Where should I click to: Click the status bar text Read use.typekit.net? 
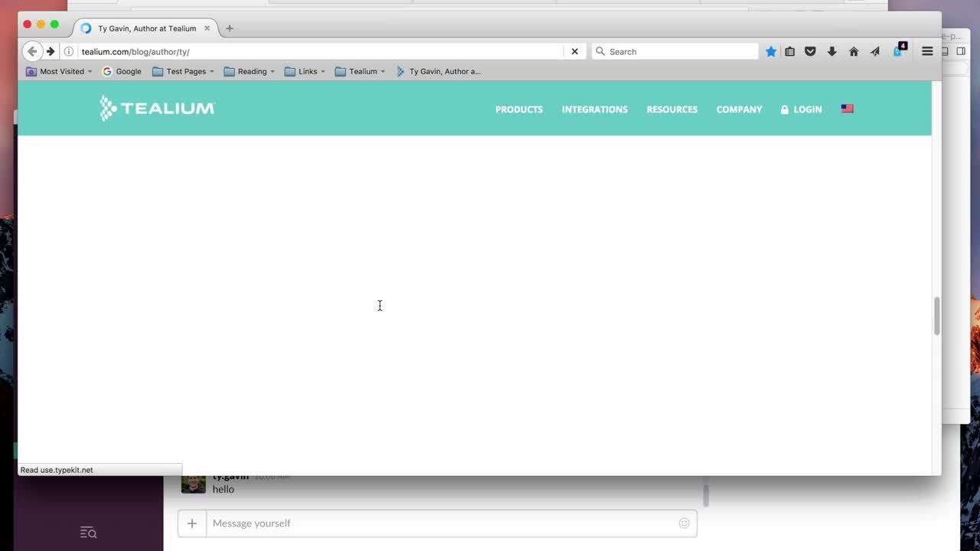click(x=57, y=470)
